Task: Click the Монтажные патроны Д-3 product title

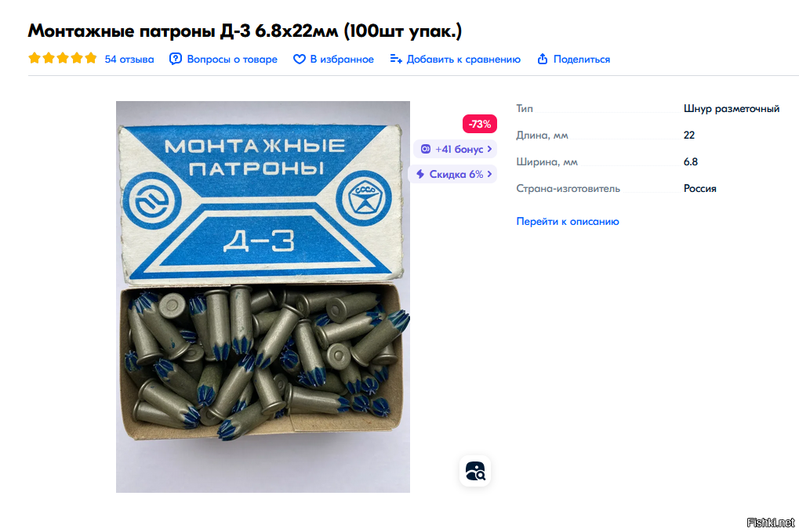Action: coord(245,31)
